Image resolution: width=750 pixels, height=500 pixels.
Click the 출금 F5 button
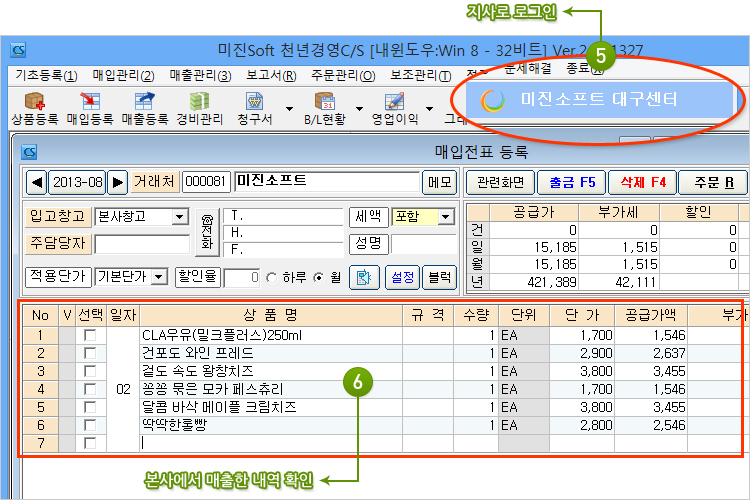(x=572, y=182)
